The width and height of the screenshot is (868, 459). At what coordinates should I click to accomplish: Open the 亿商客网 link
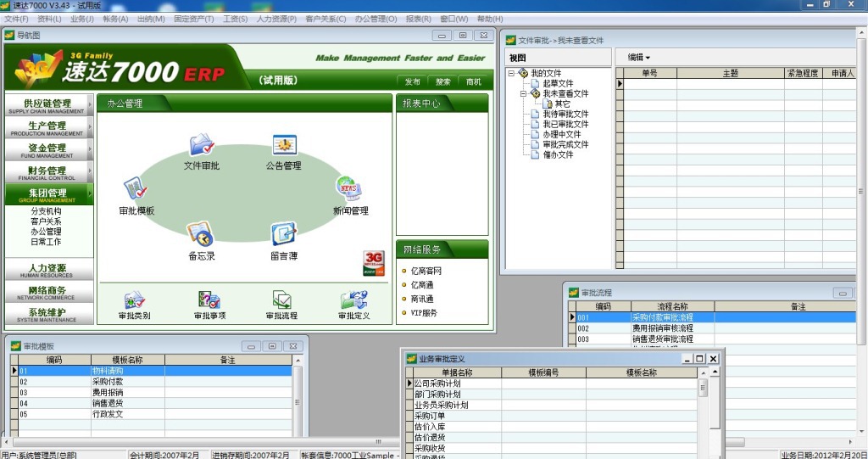pos(426,271)
